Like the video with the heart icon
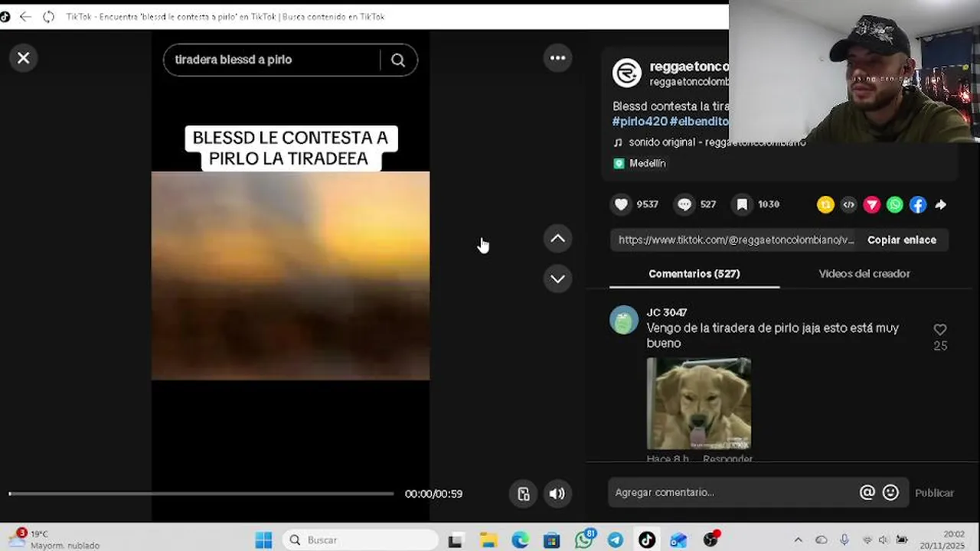 [621, 204]
